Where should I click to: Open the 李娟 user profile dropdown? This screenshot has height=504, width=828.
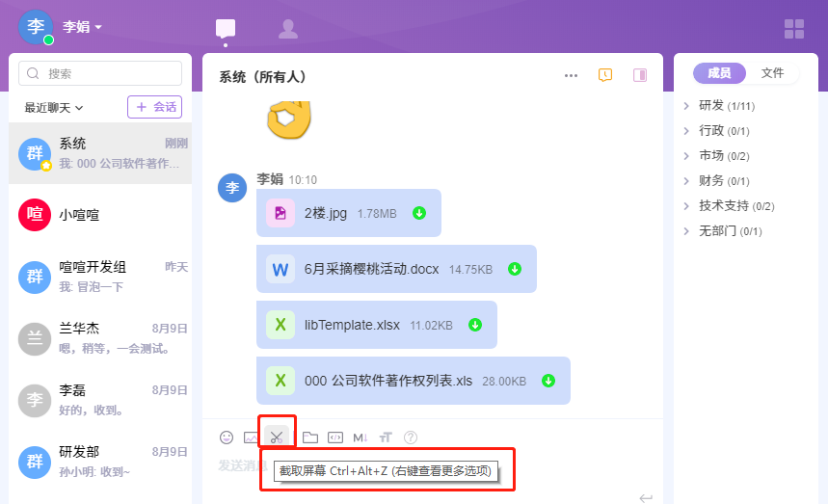coord(83,27)
